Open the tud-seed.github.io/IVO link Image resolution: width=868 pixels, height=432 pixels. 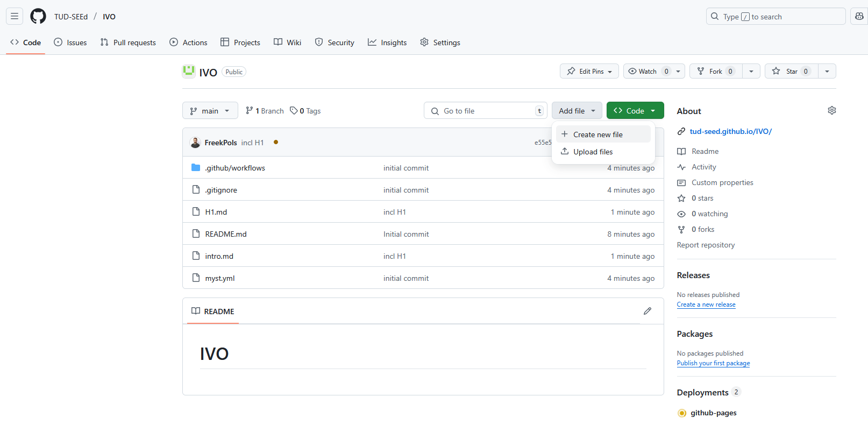pos(730,131)
